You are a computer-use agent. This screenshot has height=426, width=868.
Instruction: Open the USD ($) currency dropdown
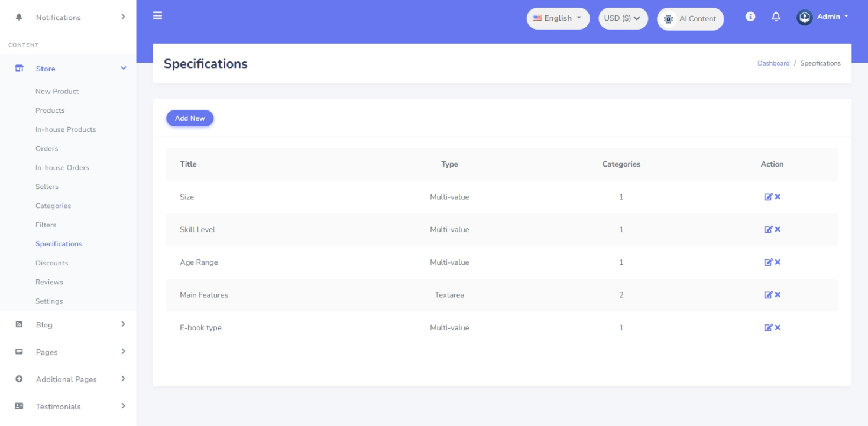pos(623,18)
